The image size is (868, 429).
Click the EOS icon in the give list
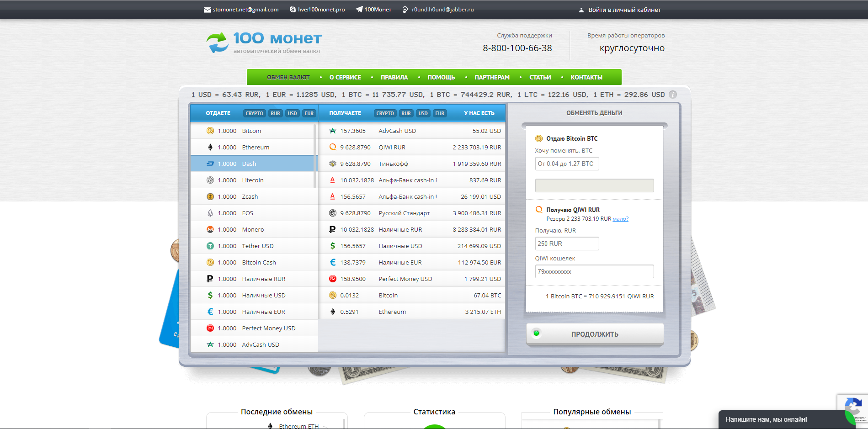click(x=210, y=213)
